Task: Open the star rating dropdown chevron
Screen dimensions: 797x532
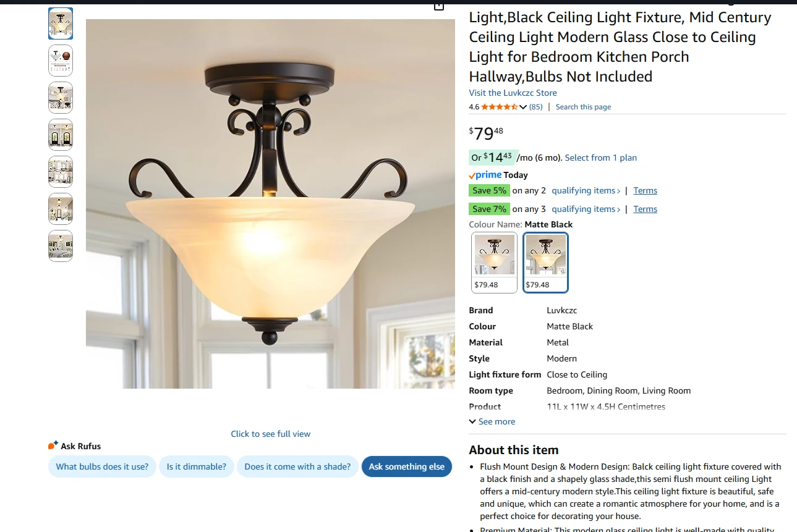Action: (x=523, y=107)
